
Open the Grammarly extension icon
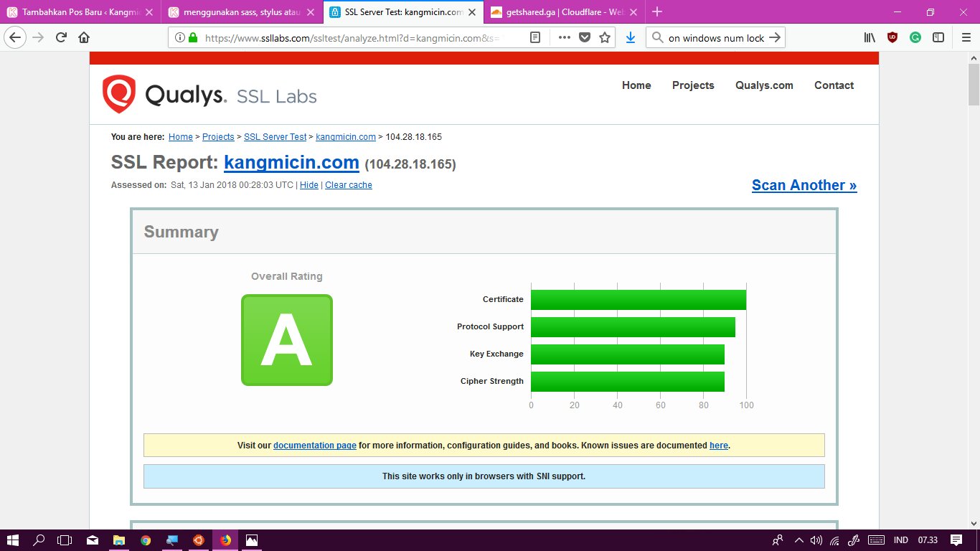[x=915, y=38]
